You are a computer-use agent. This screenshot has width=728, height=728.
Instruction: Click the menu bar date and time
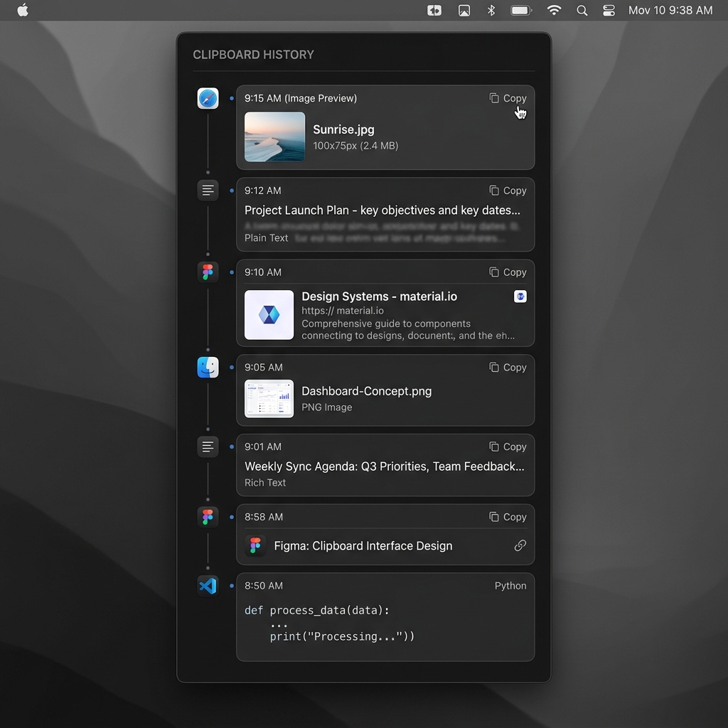coord(670,10)
